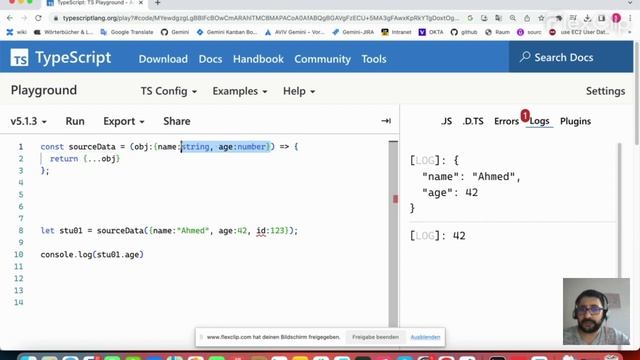Click console.log(stu01.age) on line 10
This screenshot has height=360, width=640.
pyautogui.click(x=92, y=255)
